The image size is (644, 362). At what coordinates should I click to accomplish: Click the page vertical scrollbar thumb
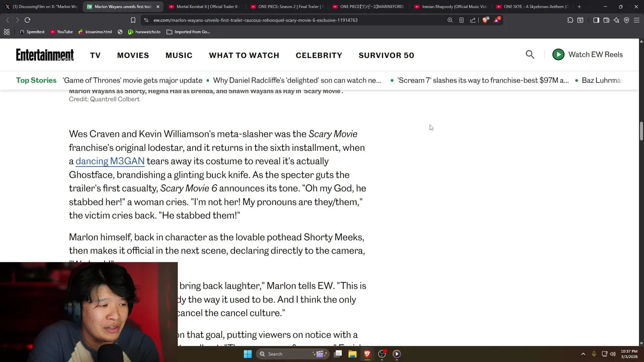(641, 131)
